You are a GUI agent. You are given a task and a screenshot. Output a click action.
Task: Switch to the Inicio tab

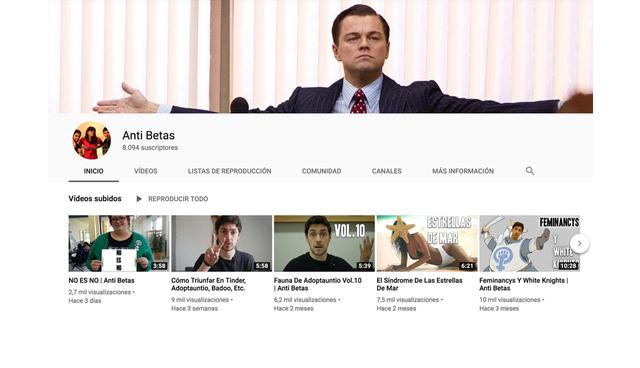(x=93, y=171)
